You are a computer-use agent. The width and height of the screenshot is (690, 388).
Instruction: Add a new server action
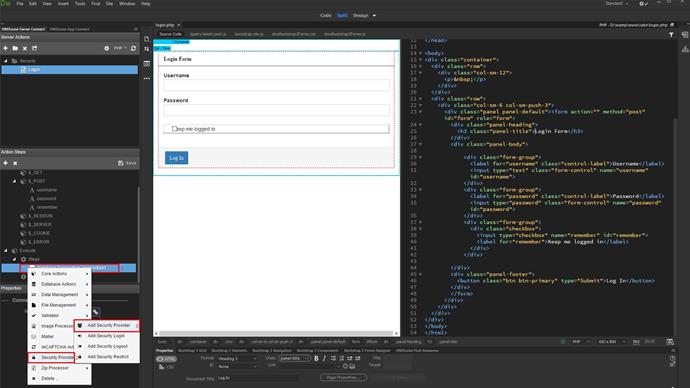5,48
